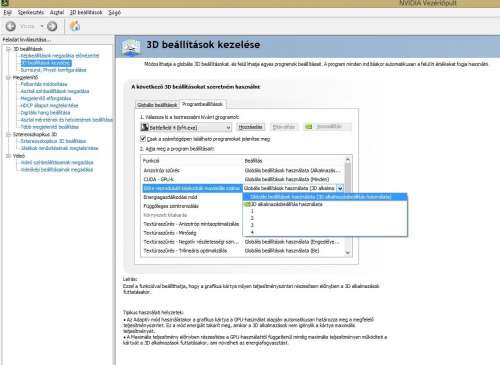Screen dimensions: 500x365
Task: Open the program selection combo box (bf4.exe)
Action: point(186,127)
